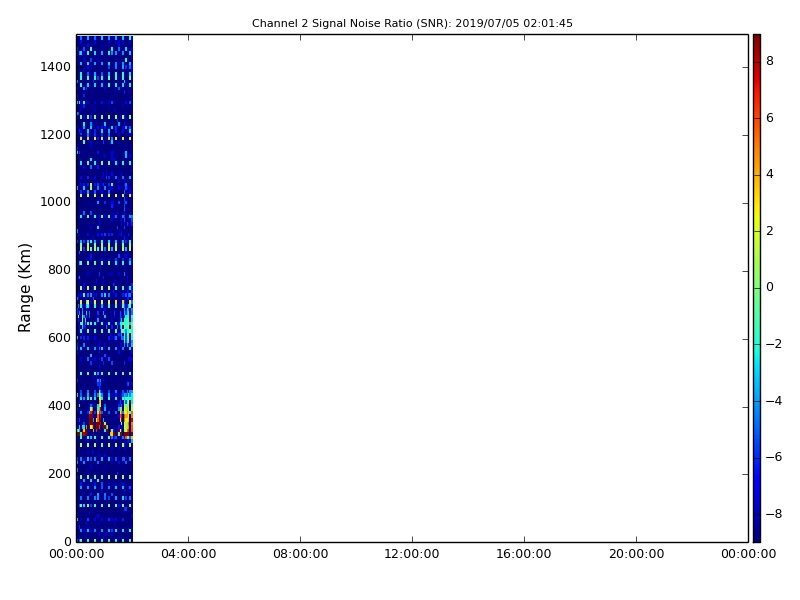Click the 1400 range tick label
The width and height of the screenshot is (800, 600).
coord(55,67)
